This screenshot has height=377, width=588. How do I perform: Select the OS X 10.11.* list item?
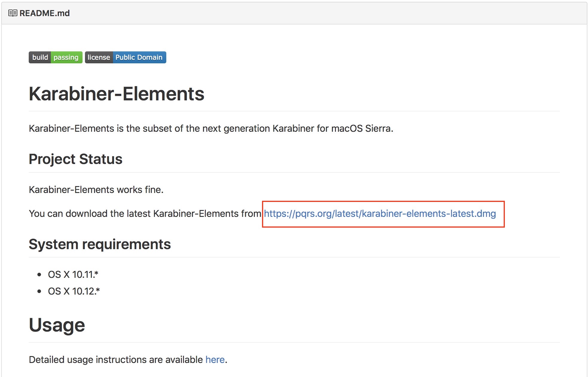(73, 274)
